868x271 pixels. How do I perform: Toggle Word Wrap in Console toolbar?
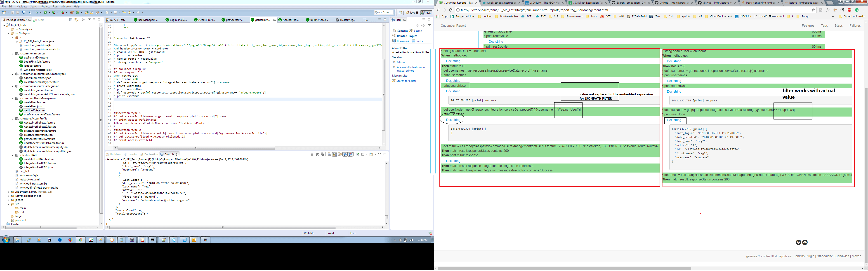tap(340, 154)
